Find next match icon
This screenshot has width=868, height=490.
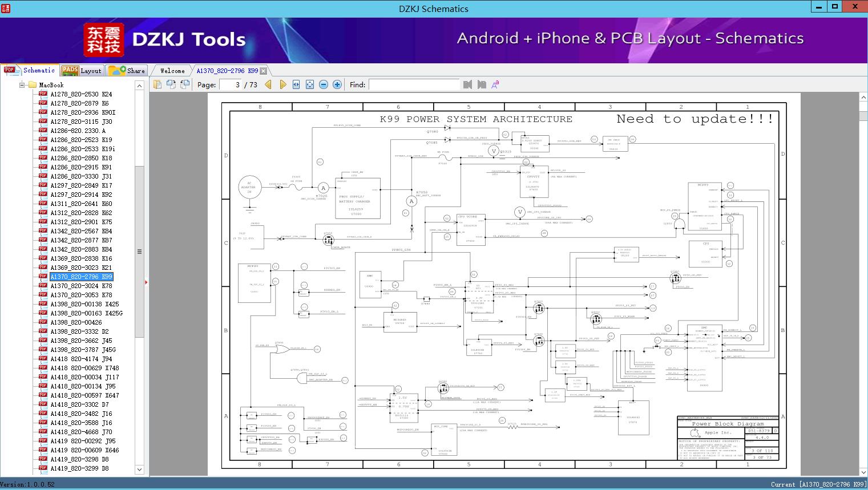pyautogui.click(x=482, y=84)
